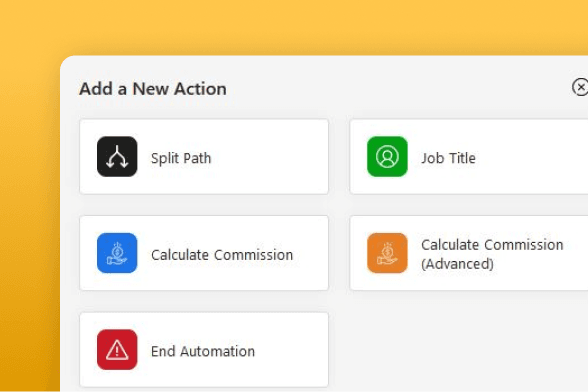
Task: Click the green Job Title person icon
Action: (387, 157)
